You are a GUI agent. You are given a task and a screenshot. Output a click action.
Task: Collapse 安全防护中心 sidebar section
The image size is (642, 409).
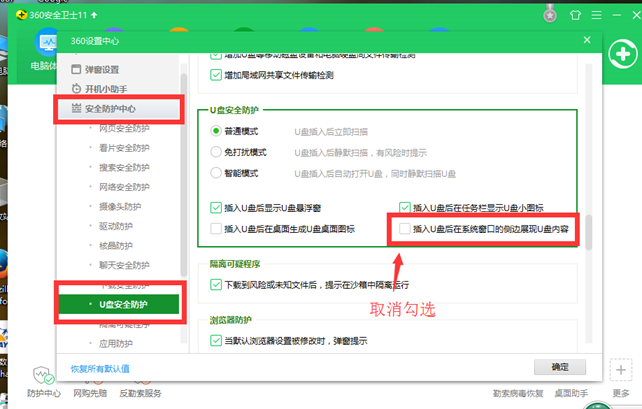point(118,109)
